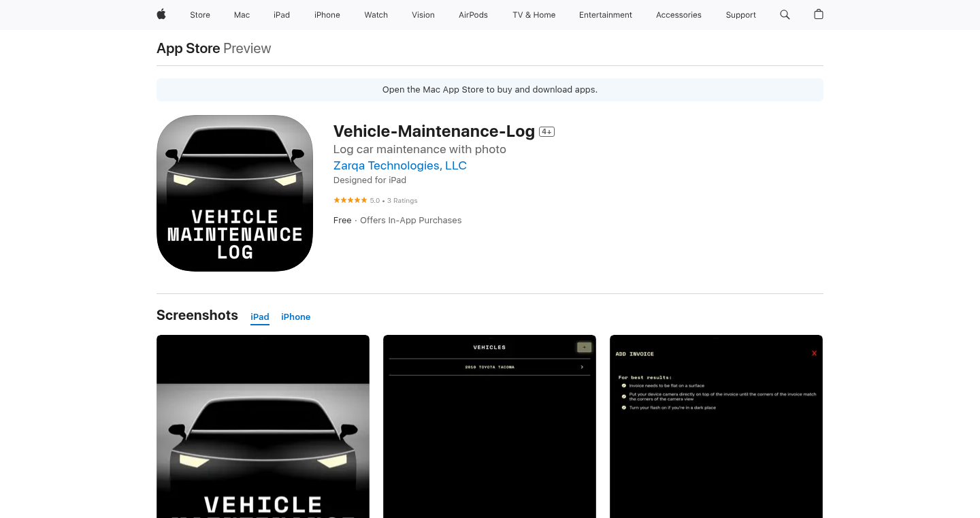Open the Vehicles list screenshot thumbnail

[x=489, y=426]
